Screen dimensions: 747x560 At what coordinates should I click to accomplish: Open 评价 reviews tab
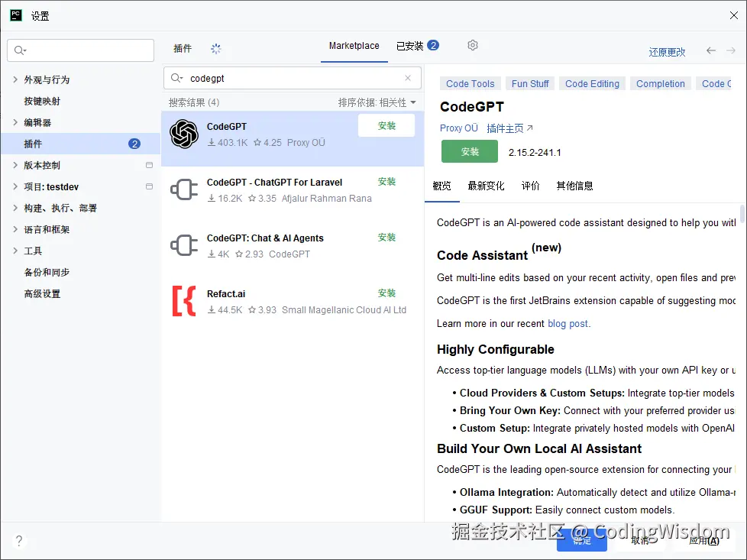(530, 186)
